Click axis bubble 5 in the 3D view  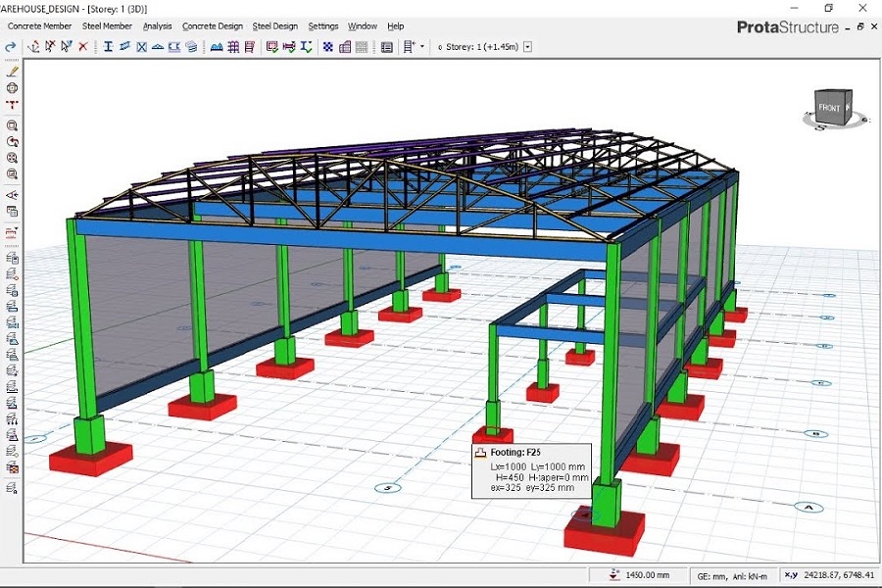[388, 488]
